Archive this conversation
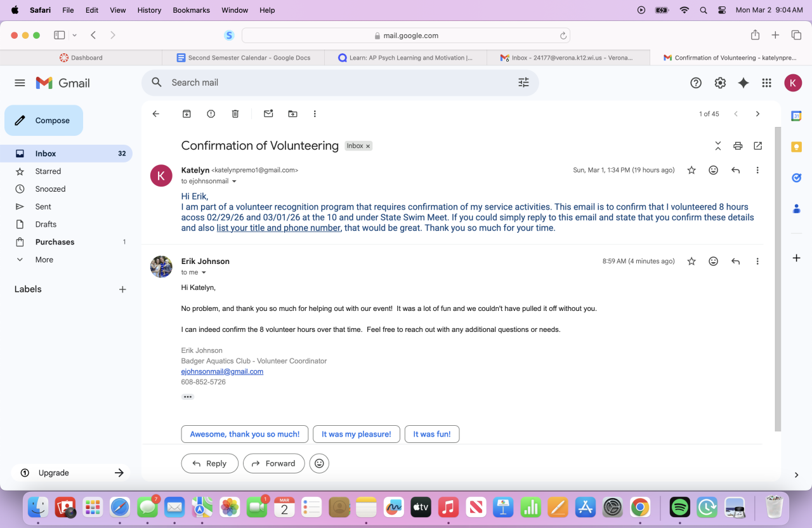This screenshot has width=812, height=528. pyautogui.click(x=187, y=114)
